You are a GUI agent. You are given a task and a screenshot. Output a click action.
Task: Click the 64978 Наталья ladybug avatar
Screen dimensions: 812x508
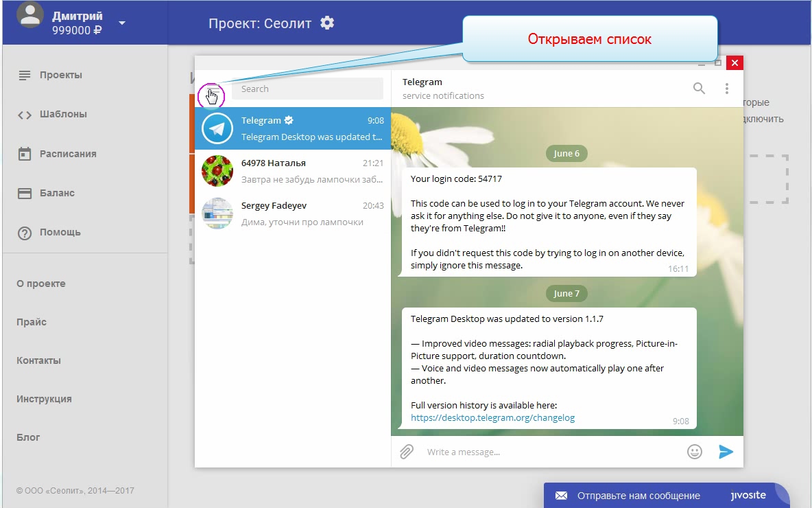click(217, 171)
